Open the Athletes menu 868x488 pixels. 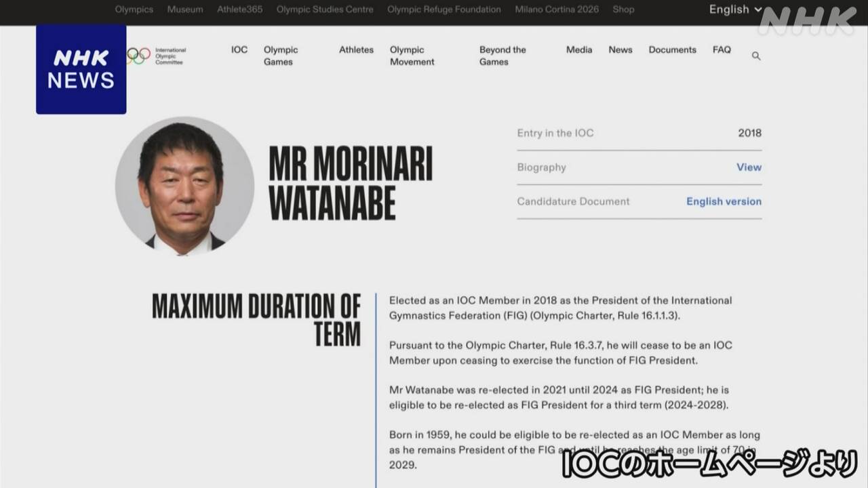357,49
